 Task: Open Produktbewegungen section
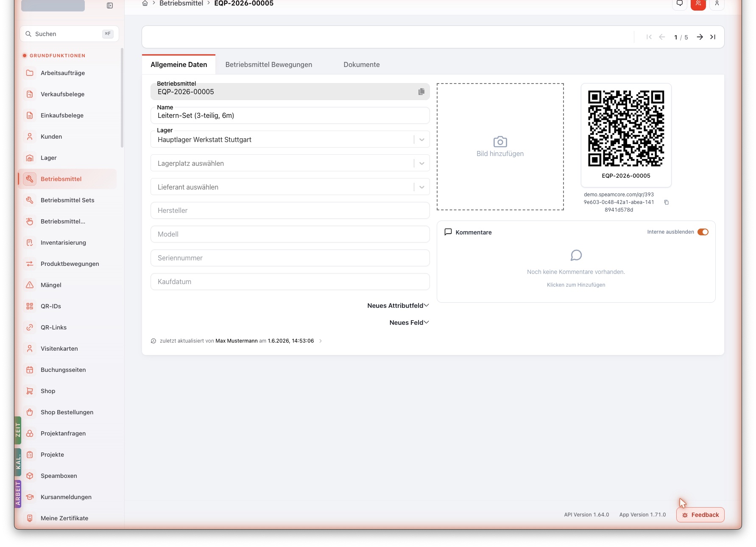tap(67, 264)
